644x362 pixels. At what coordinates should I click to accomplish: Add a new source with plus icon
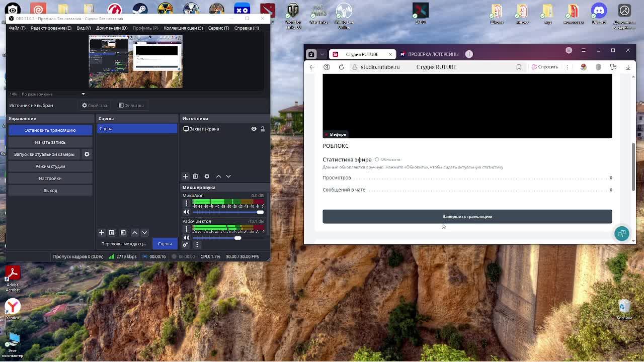186,176
